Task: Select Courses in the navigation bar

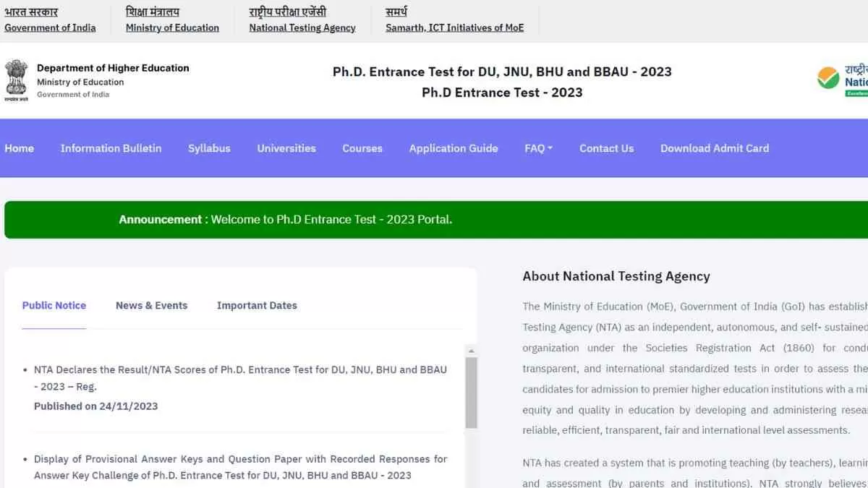Action: pos(362,148)
